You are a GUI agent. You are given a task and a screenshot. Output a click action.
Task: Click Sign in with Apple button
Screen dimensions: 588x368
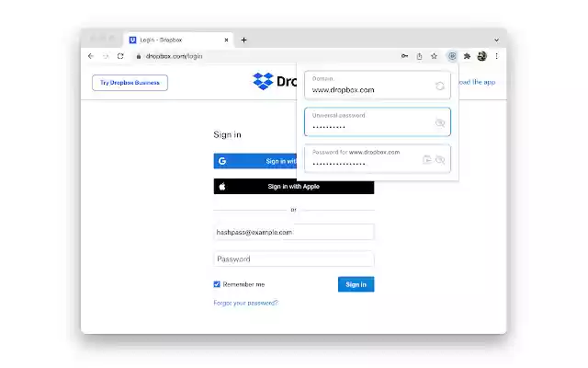point(294,186)
